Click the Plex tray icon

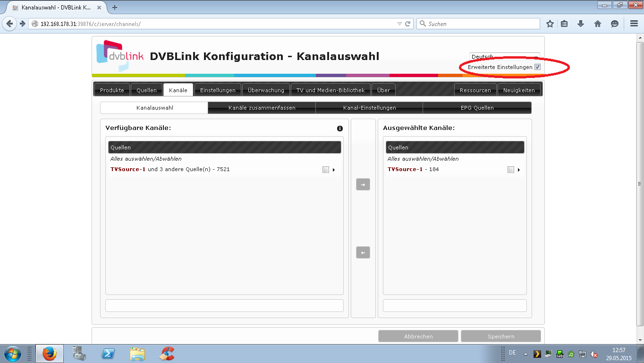coord(537,354)
